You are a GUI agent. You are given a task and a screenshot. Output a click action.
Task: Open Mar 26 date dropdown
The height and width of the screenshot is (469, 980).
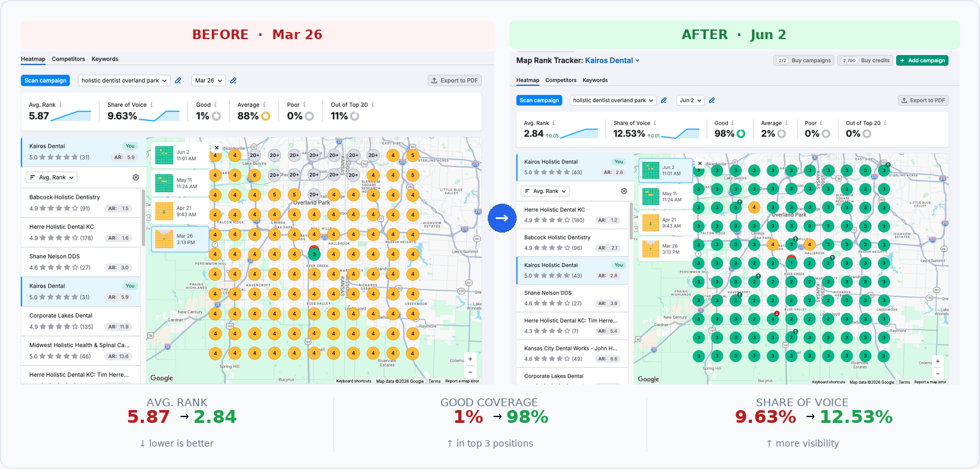[x=209, y=81]
